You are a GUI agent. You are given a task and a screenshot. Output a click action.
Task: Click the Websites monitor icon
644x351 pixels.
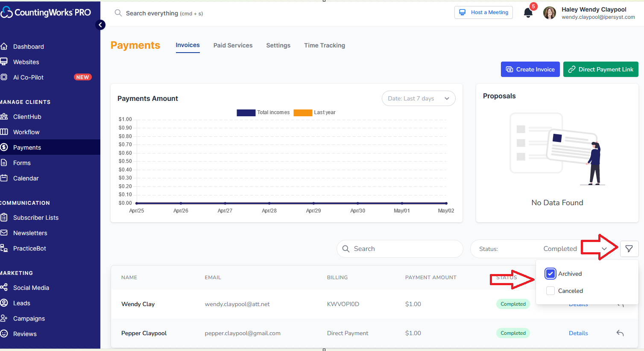4,62
